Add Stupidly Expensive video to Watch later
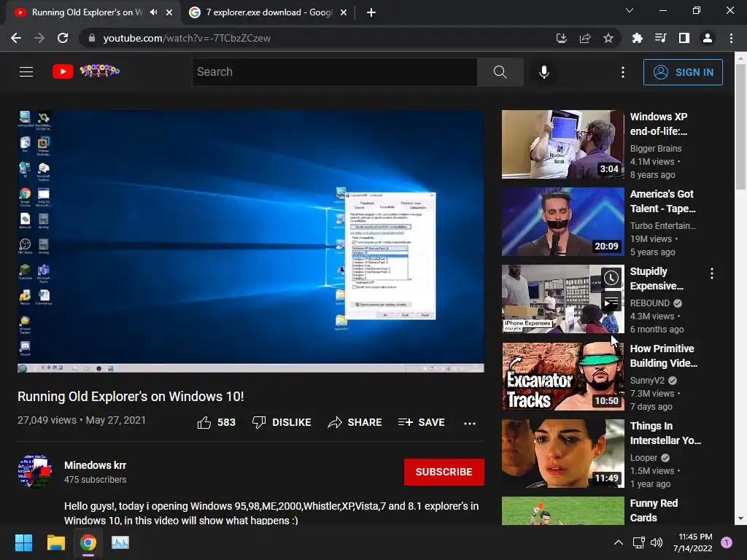This screenshot has width=747, height=560. click(x=611, y=278)
